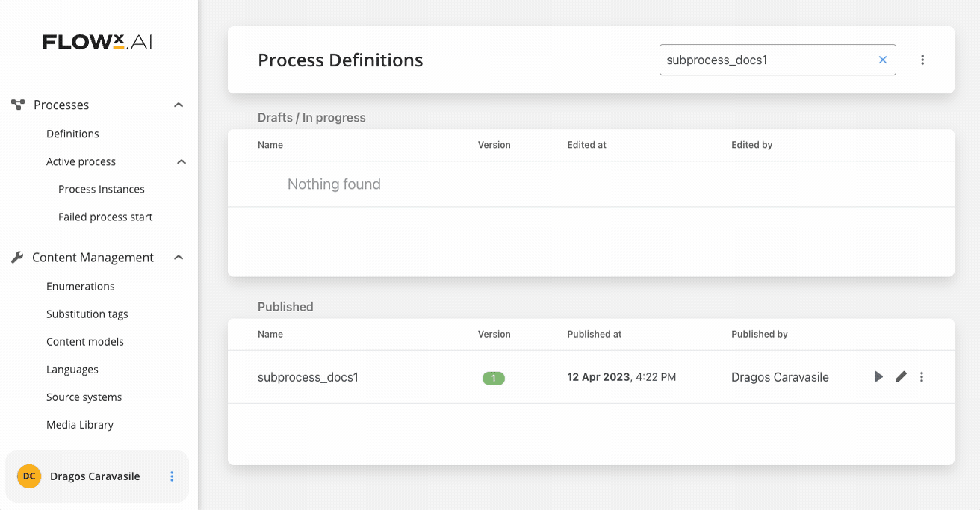Collapse the Content Management section

point(179,258)
